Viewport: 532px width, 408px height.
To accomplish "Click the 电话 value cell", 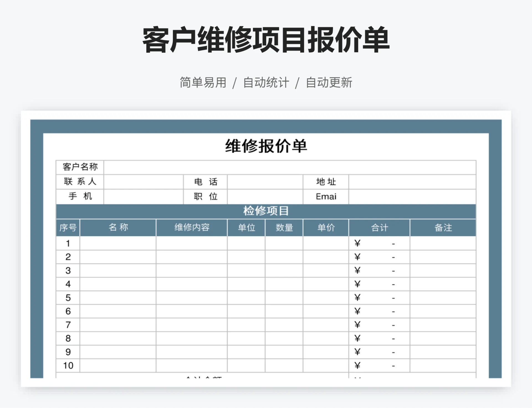I will click(265, 182).
